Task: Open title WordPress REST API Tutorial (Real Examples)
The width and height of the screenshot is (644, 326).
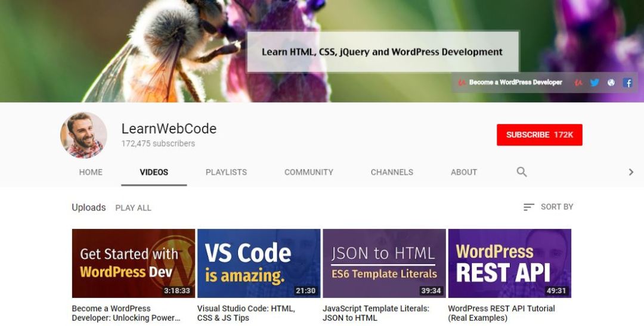Action: [x=501, y=313]
